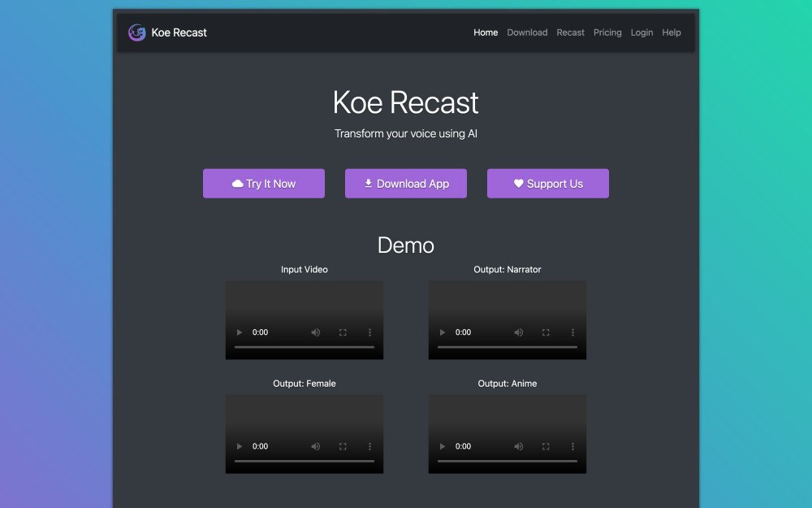Click the cloud icon in Try It Now
812x508 pixels.
pyautogui.click(x=236, y=183)
